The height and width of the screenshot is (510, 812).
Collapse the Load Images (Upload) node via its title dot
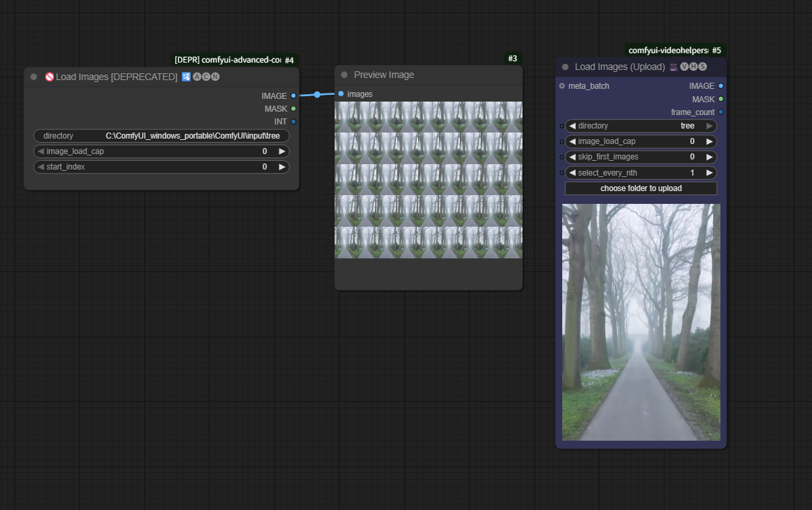coord(565,67)
